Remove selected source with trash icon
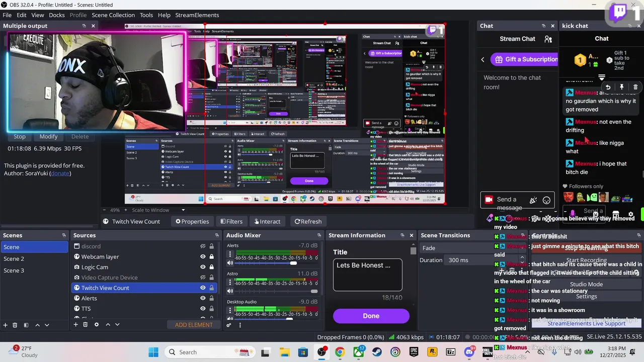Screen dimensions: 644x362 coord(86,325)
